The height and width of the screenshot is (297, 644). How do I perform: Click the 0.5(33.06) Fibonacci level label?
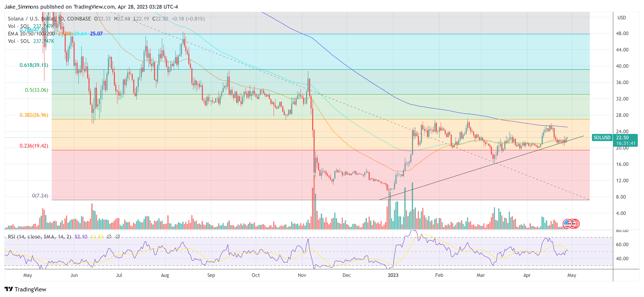click(x=36, y=90)
